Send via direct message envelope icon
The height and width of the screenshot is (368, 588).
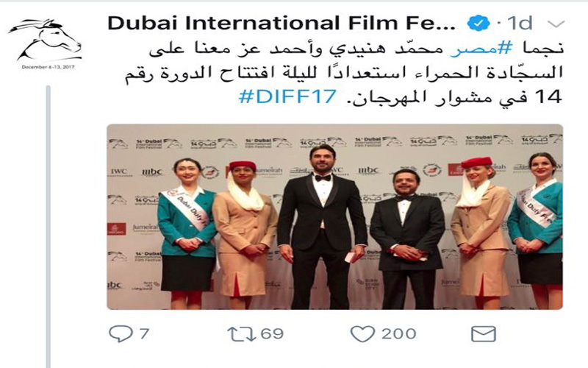(483, 333)
